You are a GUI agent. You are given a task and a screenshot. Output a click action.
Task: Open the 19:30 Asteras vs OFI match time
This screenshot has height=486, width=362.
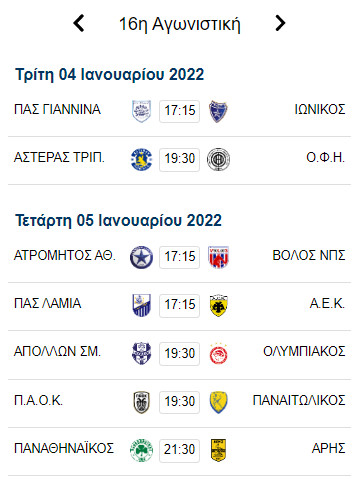point(180,160)
